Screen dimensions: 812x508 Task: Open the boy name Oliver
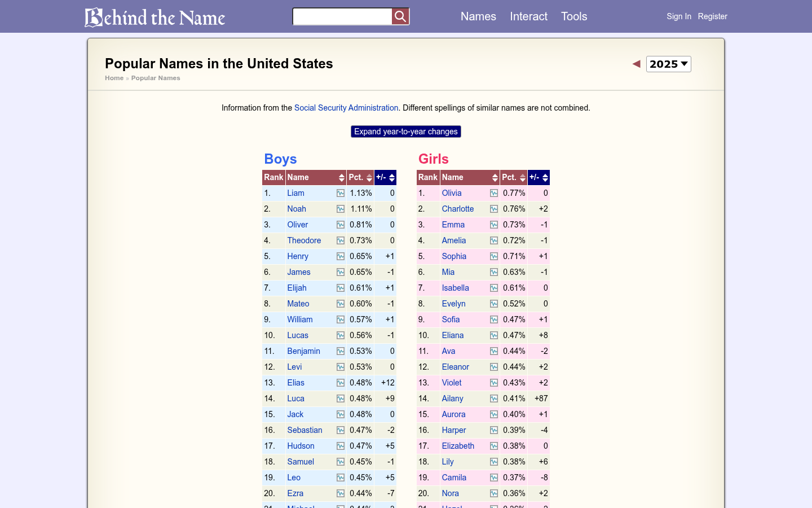(x=298, y=225)
